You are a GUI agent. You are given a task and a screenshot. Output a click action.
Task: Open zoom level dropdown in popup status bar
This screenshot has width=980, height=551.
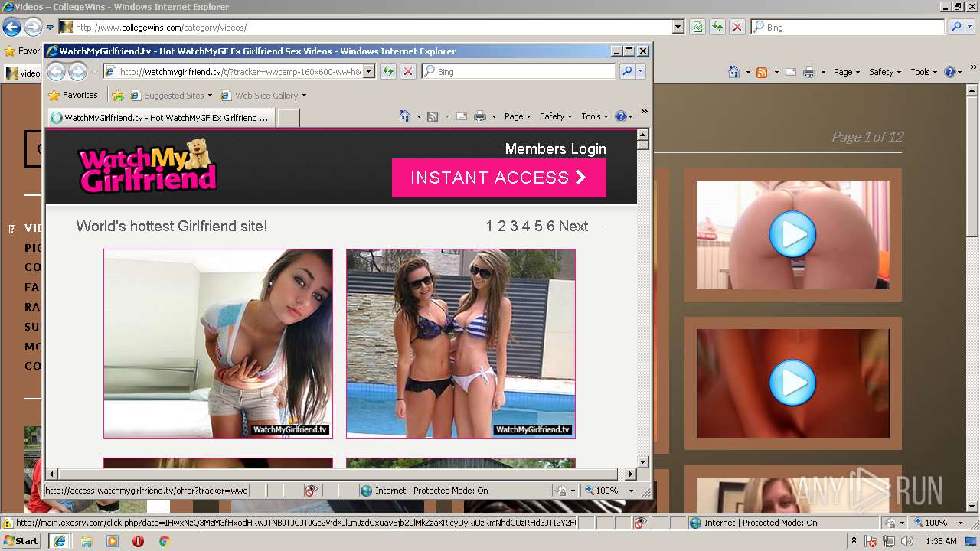click(x=631, y=491)
